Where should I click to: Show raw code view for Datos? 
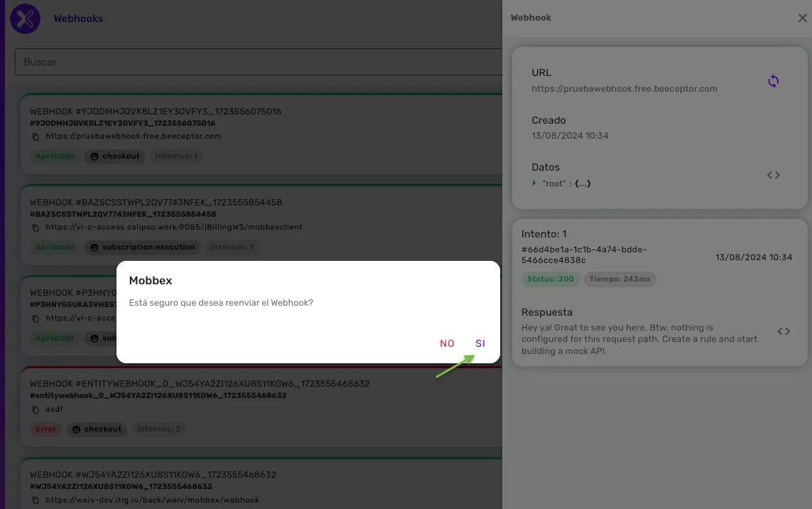(773, 175)
